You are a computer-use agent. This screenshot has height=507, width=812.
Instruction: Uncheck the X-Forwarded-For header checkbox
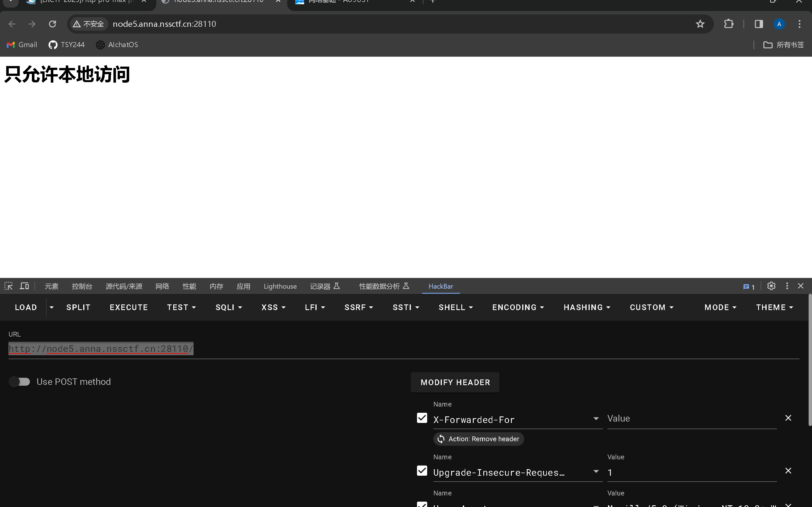(422, 418)
